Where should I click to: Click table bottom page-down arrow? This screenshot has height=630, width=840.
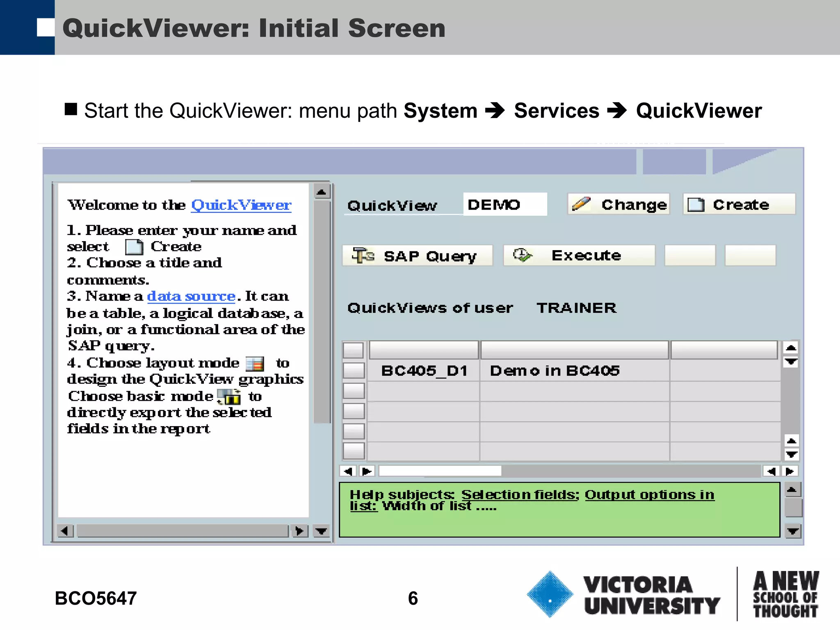pos(791,454)
